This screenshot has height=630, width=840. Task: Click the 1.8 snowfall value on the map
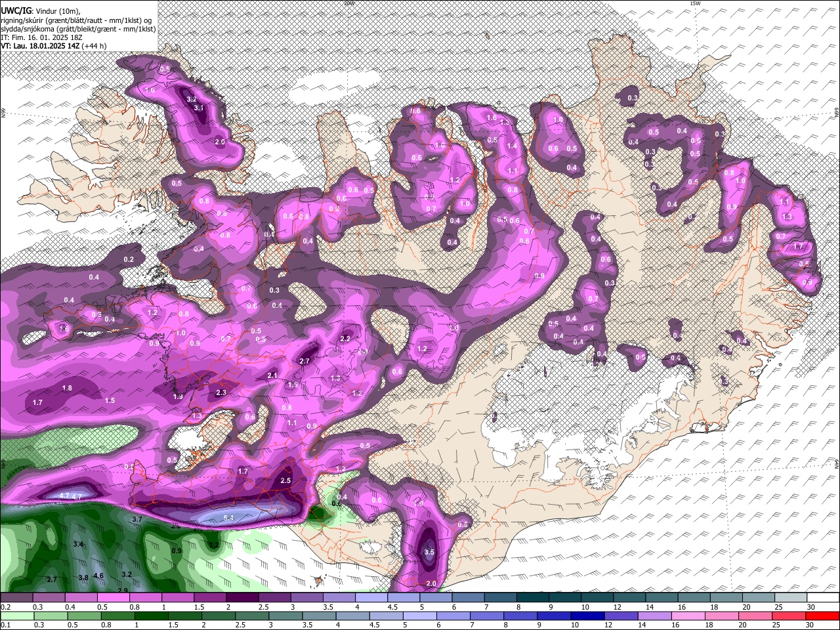pyautogui.click(x=67, y=388)
